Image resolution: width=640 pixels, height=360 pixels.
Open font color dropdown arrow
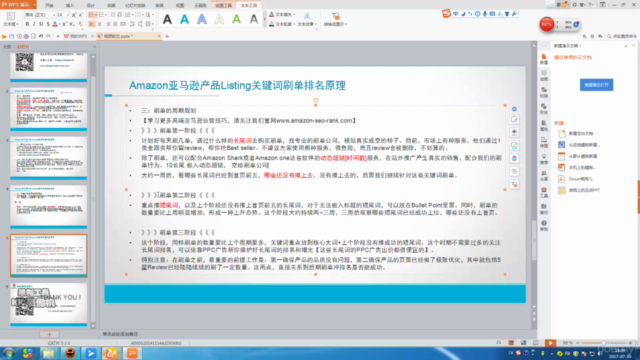point(60,24)
